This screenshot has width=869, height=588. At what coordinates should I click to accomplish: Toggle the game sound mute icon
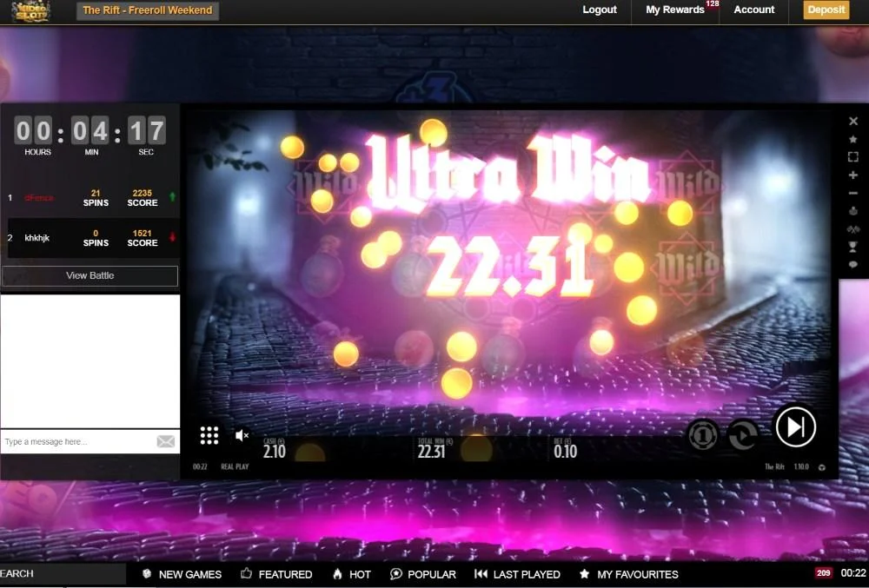[242, 436]
